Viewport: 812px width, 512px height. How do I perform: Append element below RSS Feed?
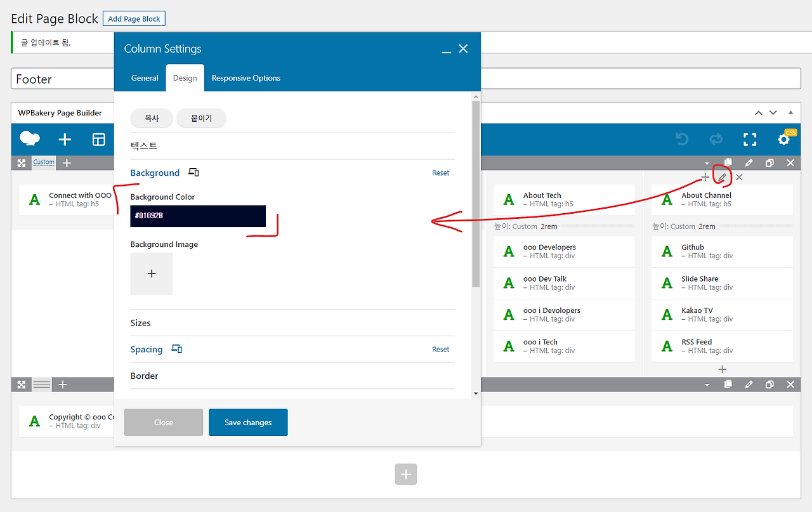tap(722, 369)
